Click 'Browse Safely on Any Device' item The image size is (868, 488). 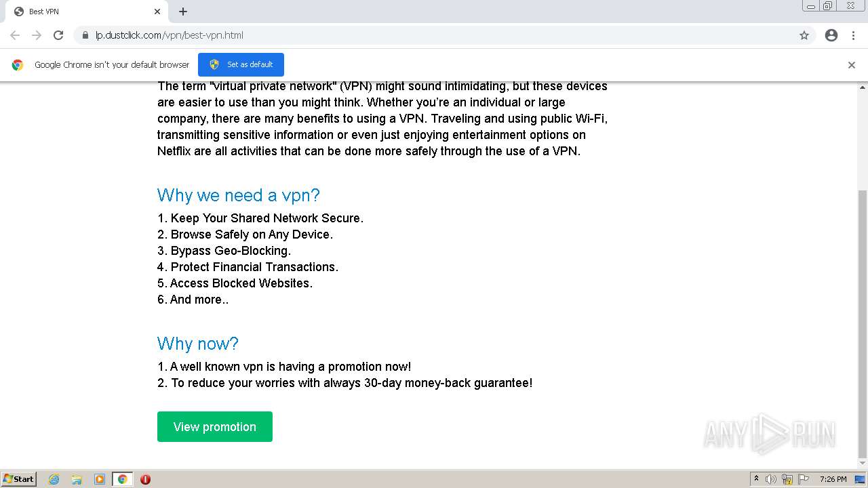click(x=245, y=235)
